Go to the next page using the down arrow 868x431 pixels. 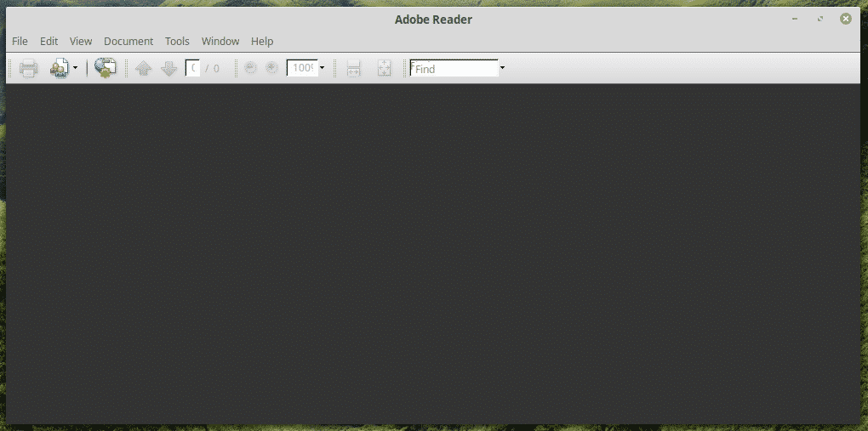coord(168,69)
